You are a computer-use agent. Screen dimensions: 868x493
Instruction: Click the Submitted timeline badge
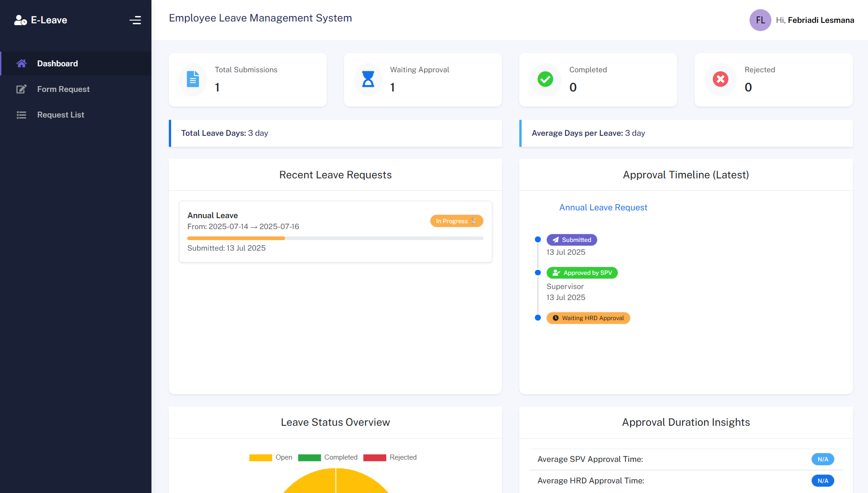click(x=572, y=240)
